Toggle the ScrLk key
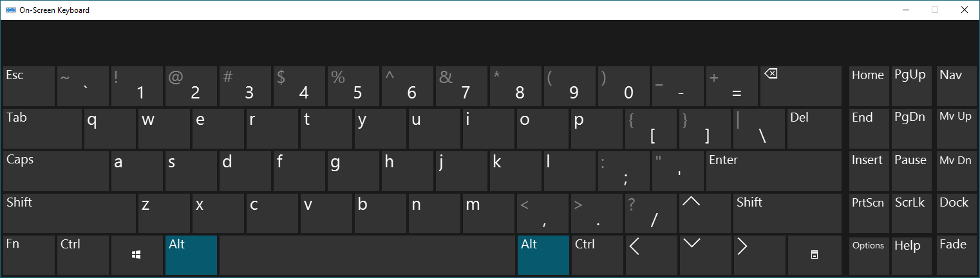 [909, 213]
